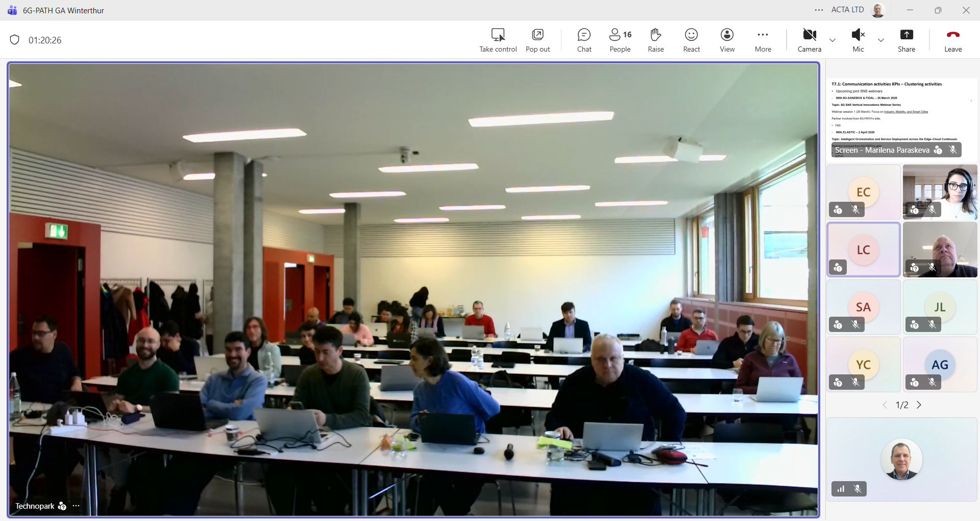The height and width of the screenshot is (521, 980).
Task: Click your own self-view avatar tile
Action: pos(902,459)
